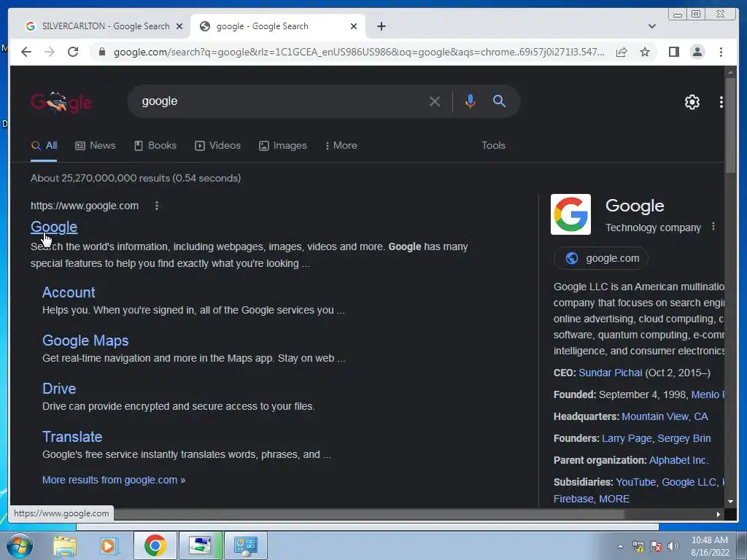Open Mountain View, CA link

[x=665, y=416]
